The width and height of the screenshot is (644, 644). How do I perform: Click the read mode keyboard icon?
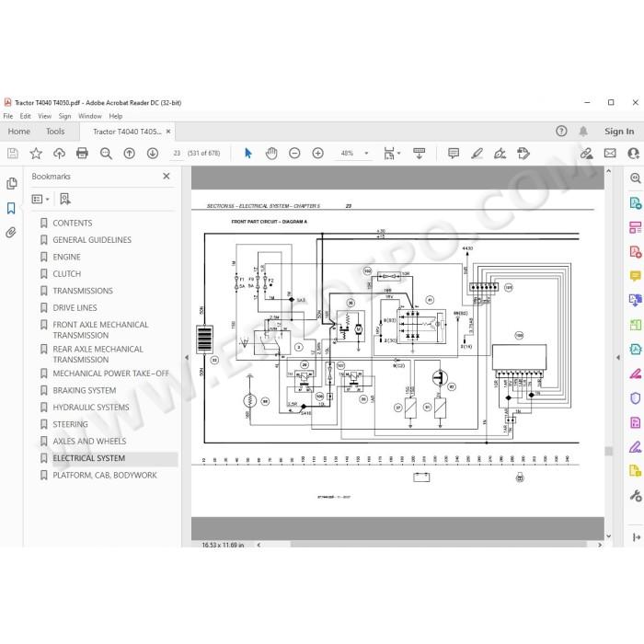click(x=419, y=154)
